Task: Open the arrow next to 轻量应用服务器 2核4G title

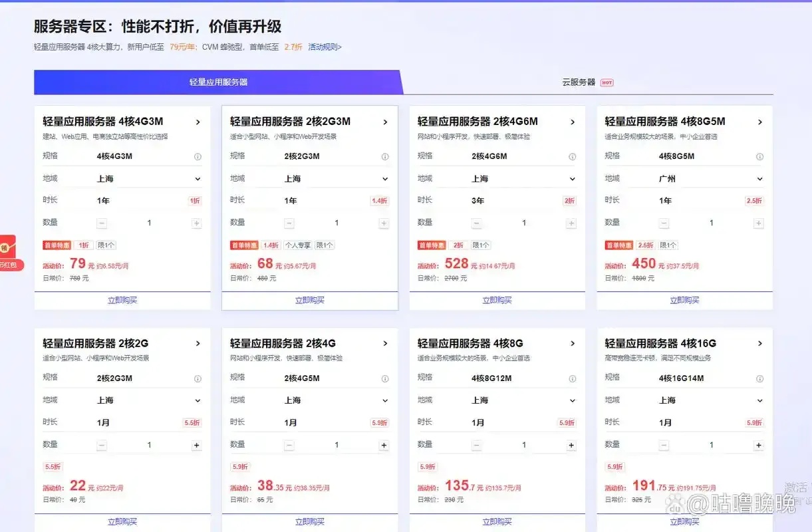Action: click(385, 344)
